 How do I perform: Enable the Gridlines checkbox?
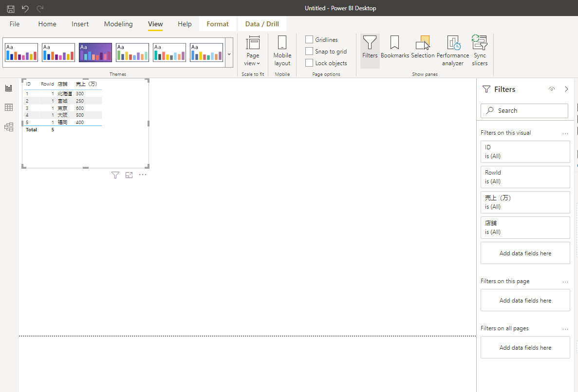[x=309, y=39]
